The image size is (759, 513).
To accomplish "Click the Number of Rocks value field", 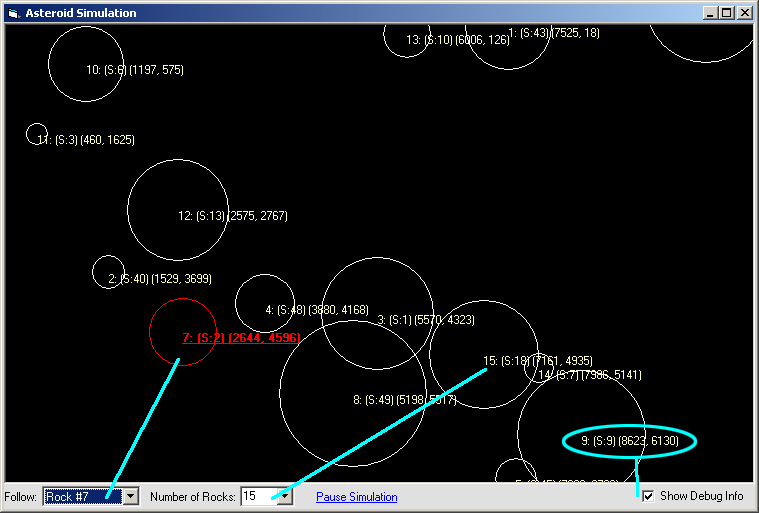I will click(x=257, y=497).
